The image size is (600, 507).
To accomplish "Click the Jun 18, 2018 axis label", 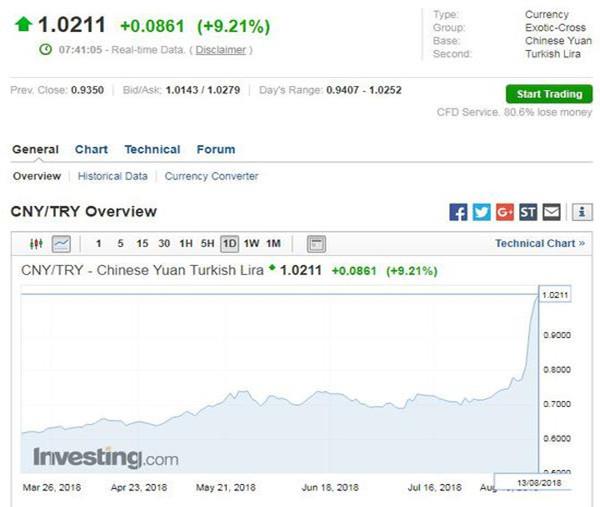I will (330, 487).
